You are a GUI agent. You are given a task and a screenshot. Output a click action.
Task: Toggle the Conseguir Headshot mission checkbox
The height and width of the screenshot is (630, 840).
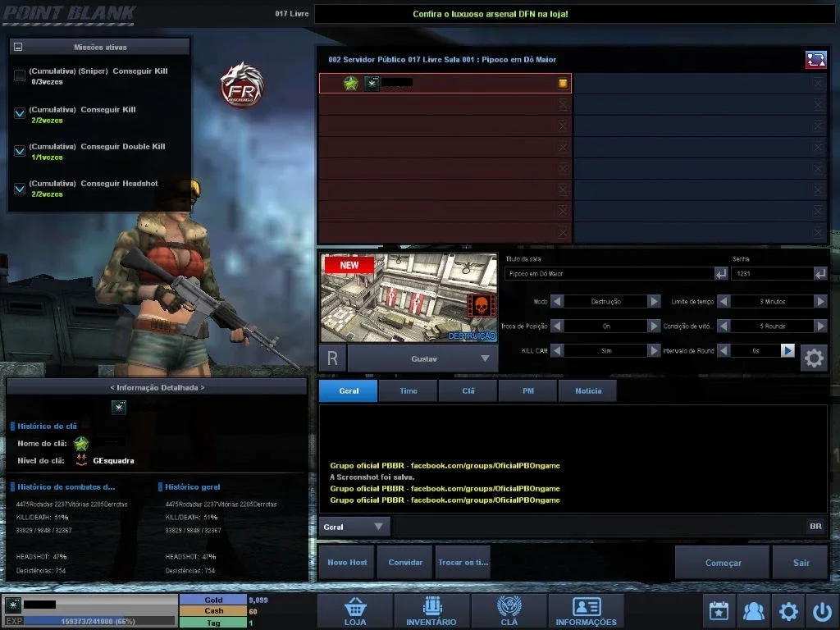point(20,189)
